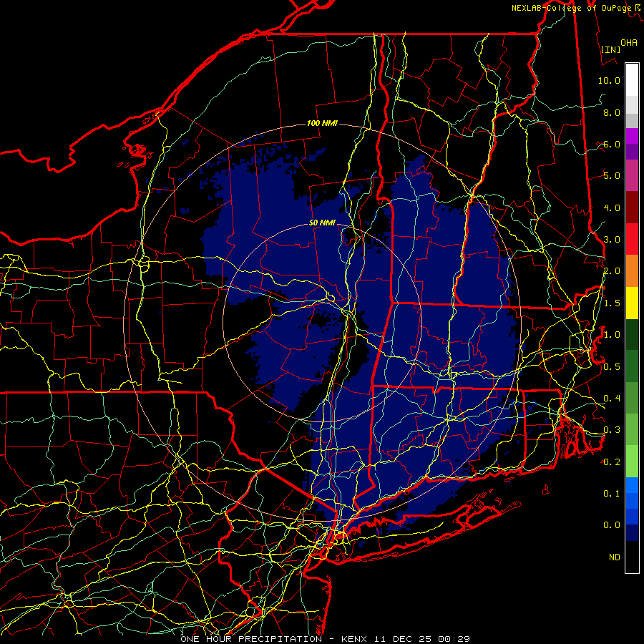This screenshot has width=644, height=644.
Task: Click the '0.1' legend value
Action: click(x=612, y=494)
